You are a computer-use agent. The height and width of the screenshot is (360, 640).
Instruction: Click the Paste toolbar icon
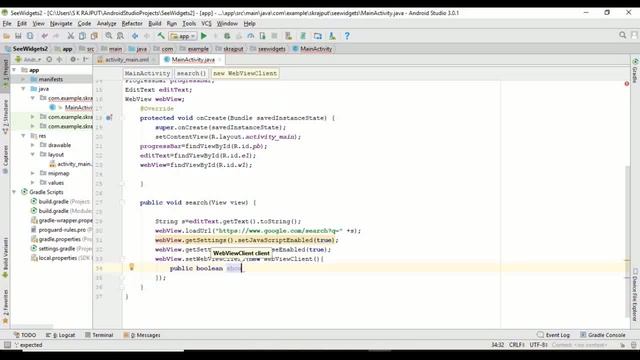pyautogui.click(x=94, y=36)
